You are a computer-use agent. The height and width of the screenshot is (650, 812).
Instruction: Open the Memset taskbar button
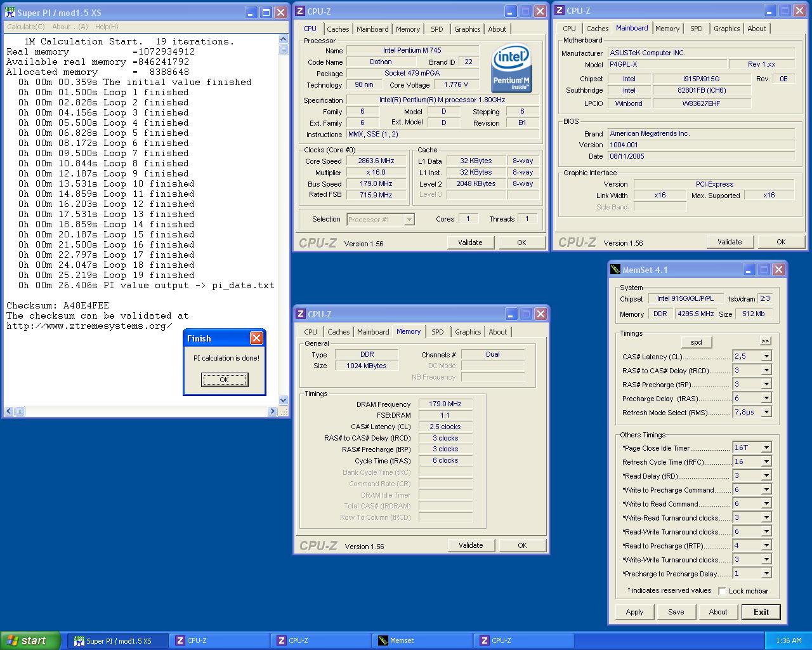click(x=422, y=640)
